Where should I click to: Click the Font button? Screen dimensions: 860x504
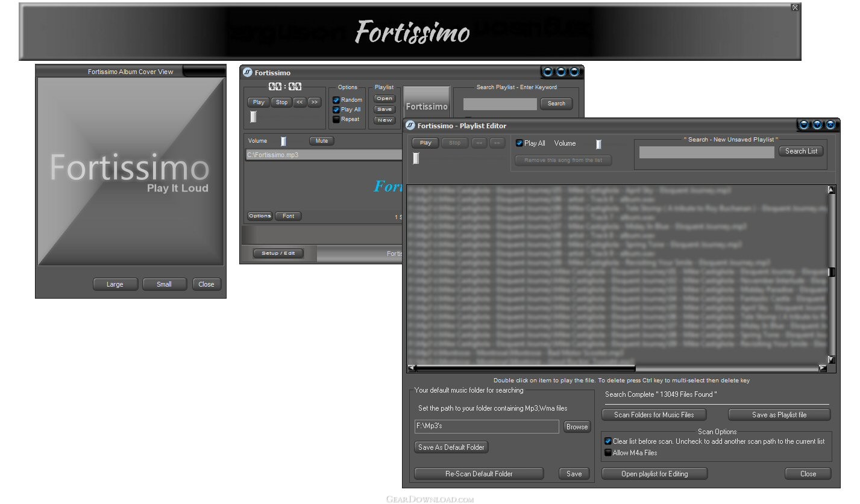click(x=289, y=216)
